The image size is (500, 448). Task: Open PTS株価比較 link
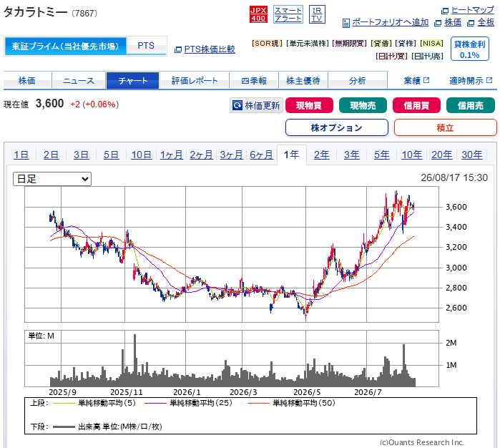coord(210,49)
